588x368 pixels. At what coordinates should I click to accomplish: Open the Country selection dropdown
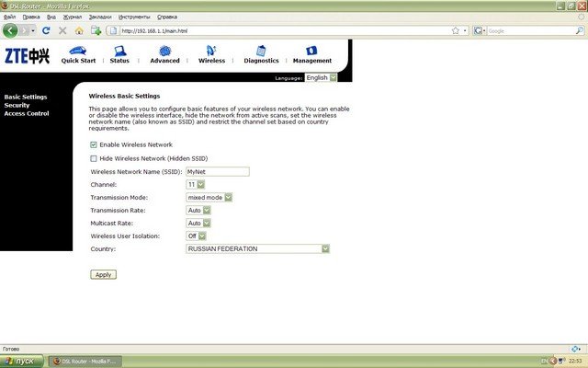point(257,248)
